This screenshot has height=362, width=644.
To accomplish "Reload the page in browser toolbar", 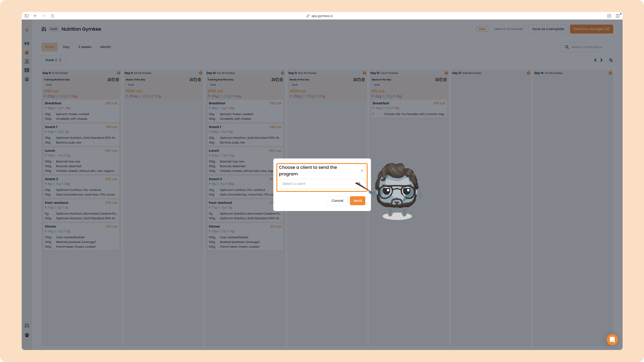I will click(53, 16).
